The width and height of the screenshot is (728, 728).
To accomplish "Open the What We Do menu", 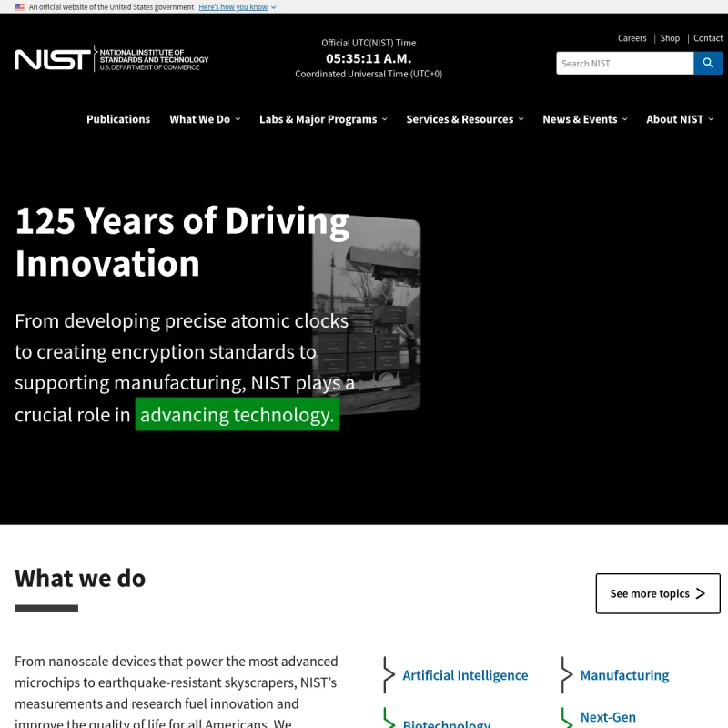I will click(x=199, y=119).
